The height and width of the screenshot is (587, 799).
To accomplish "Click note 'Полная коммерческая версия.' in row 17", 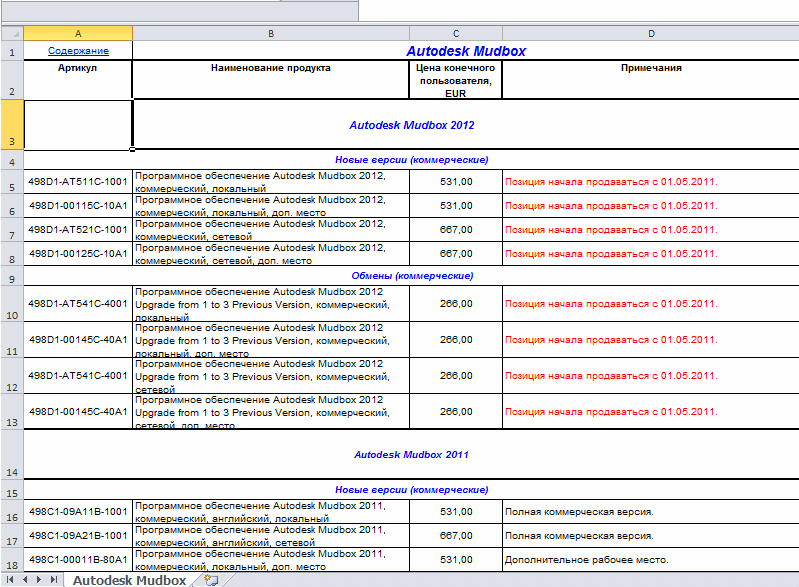I will pos(579,536).
